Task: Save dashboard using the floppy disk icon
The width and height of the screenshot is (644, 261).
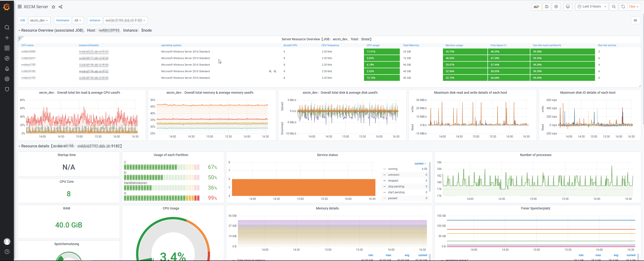Action: pos(547,7)
